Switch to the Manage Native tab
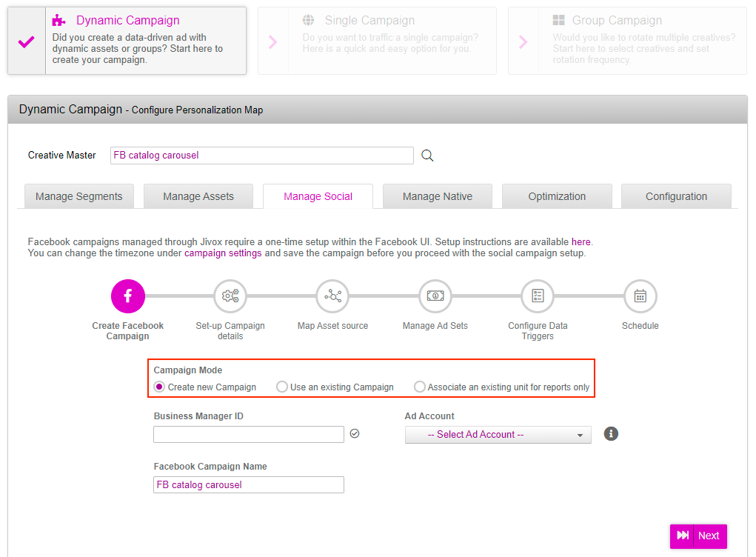The height and width of the screenshot is (557, 756). (438, 196)
